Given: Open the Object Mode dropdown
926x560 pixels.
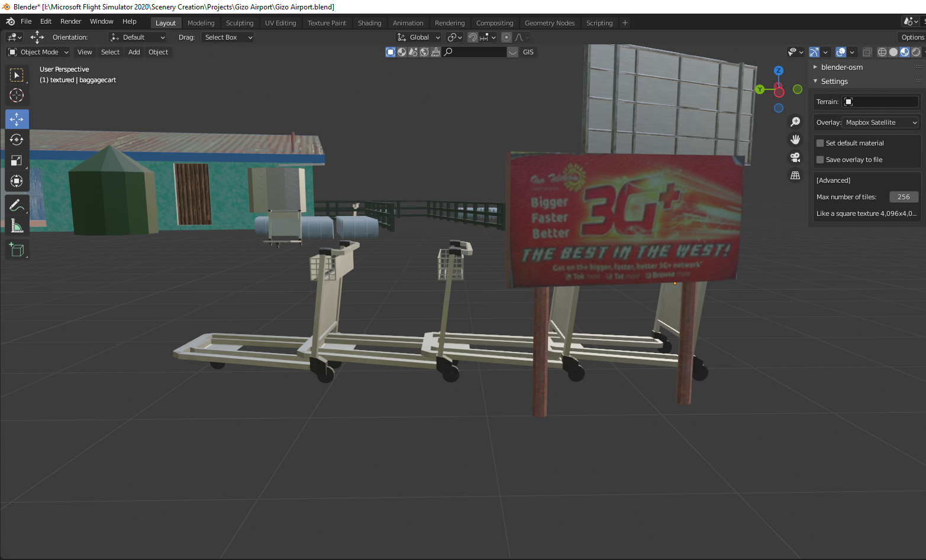Looking at the screenshot, I should (38, 52).
